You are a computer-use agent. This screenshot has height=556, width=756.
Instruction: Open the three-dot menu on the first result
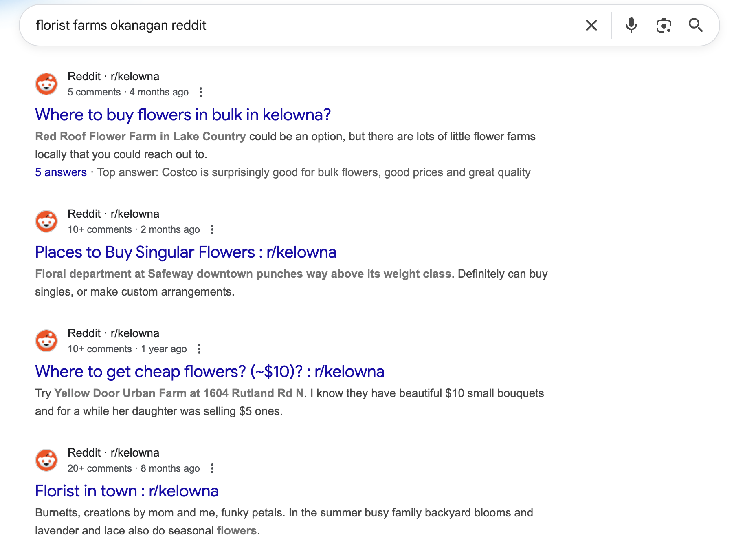tap(201, 93)
